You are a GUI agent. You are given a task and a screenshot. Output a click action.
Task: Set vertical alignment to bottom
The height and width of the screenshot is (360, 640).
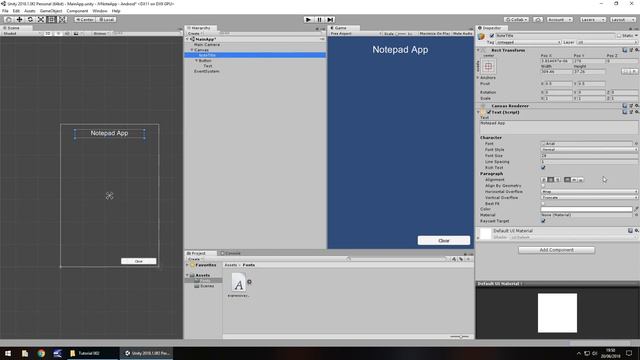click(581, 180)
